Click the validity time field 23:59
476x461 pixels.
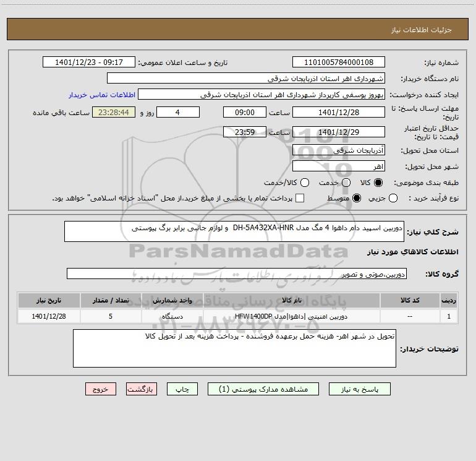tap(245, 132)
